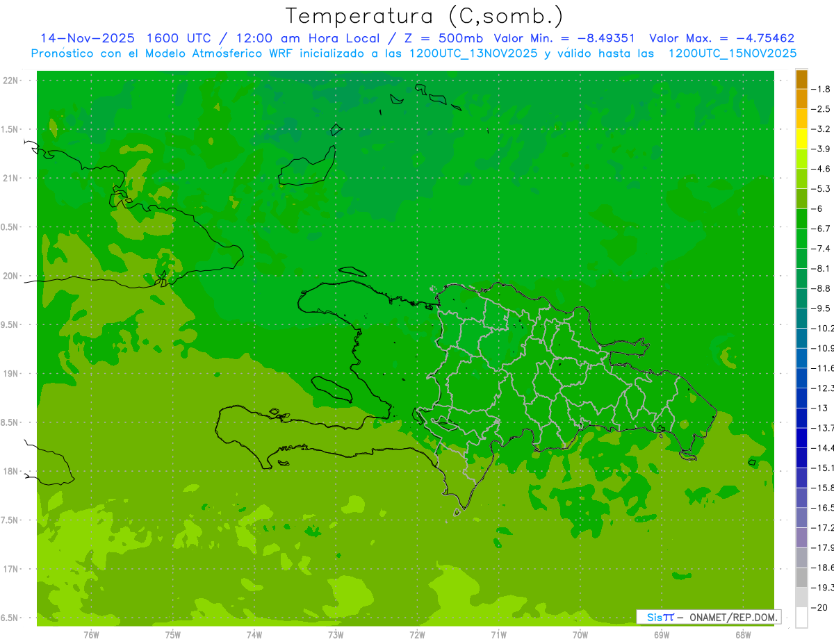Image resolution: width=834 pixels, height=644 pixels.
Task: Click the "-20" colorbar label
Action: [x=820, y=607]
